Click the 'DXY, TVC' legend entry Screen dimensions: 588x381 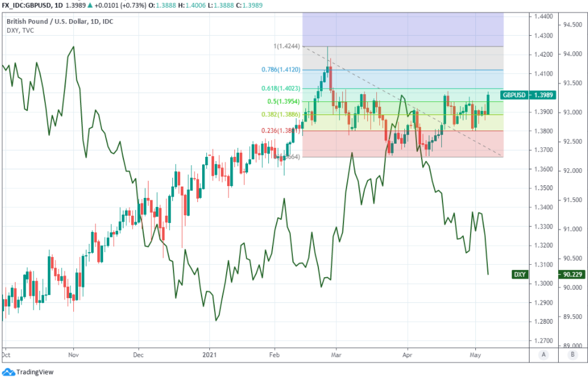(x=20, y=31)
